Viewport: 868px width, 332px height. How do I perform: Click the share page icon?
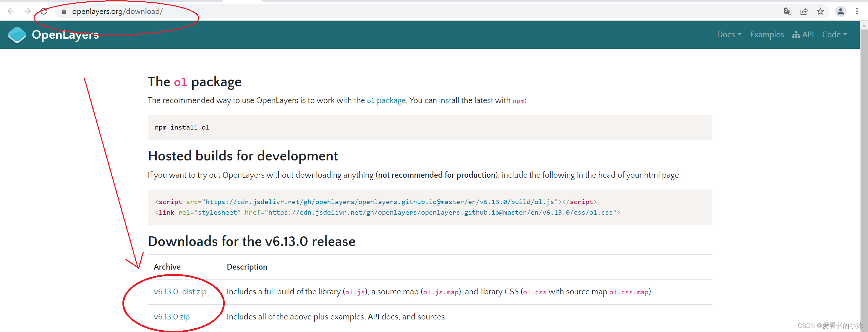click(804, 11)
